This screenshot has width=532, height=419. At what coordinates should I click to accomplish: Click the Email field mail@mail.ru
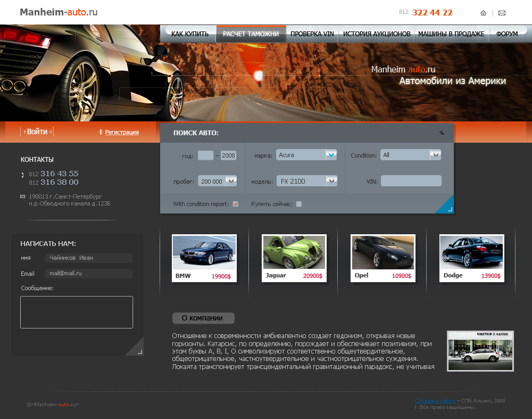pyautogui.click(x=88, y=273)
